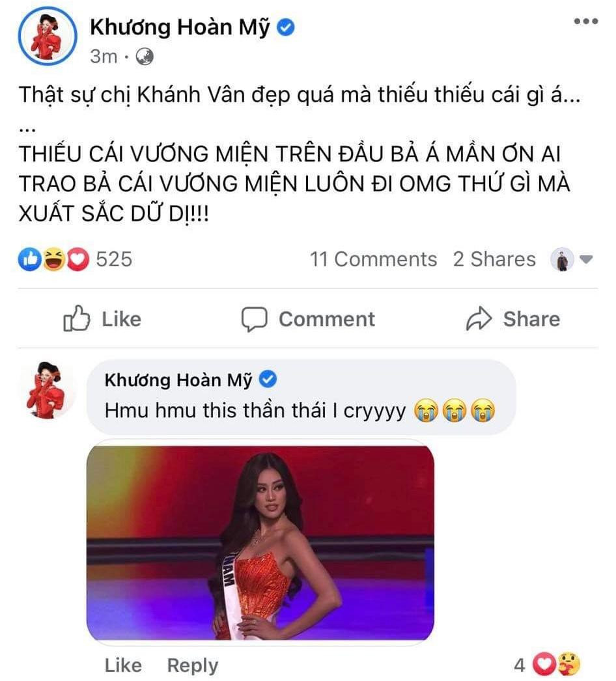Open Khương Hoàn Mỹ's post profile picture
Image resolution: width=616 pixels, height=681 pixels.
tap(48, 36)
